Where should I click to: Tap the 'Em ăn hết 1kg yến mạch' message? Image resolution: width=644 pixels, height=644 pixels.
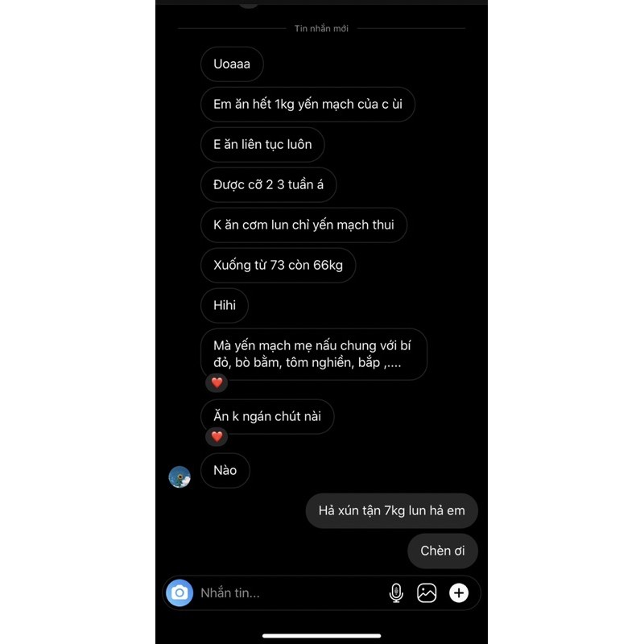coord(308,105)
